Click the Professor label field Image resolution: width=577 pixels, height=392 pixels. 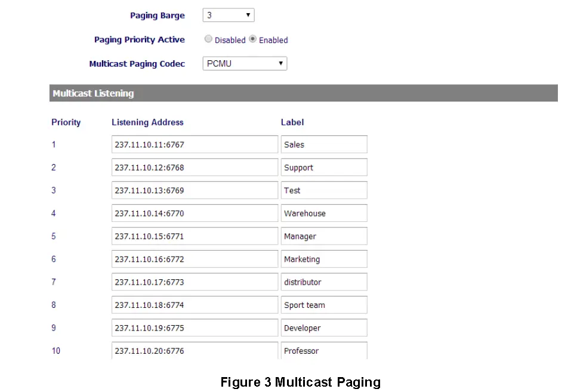(323, 351)
